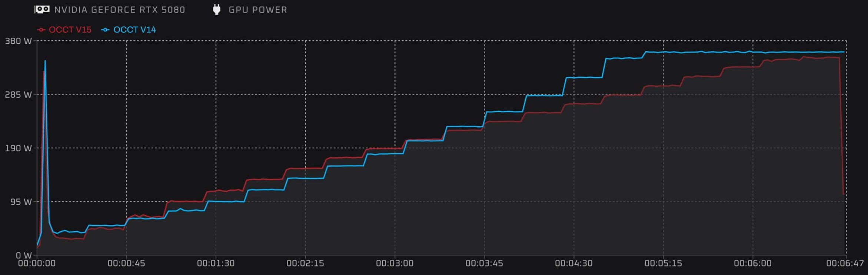Viewport: 868px width, 275px height.
Task: Click the 00:06:47 end time label
Action: click(845, 264)
